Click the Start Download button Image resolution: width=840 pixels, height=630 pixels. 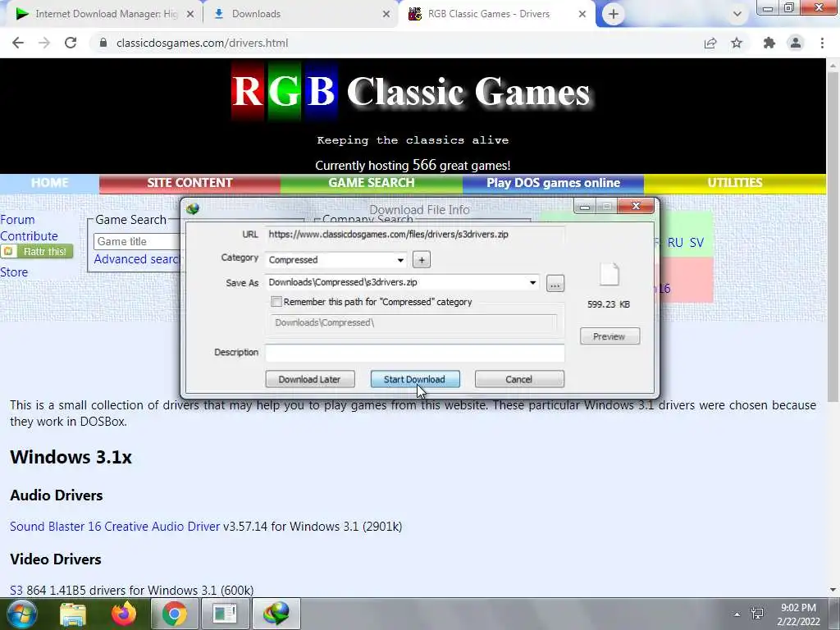pos(414,379)
